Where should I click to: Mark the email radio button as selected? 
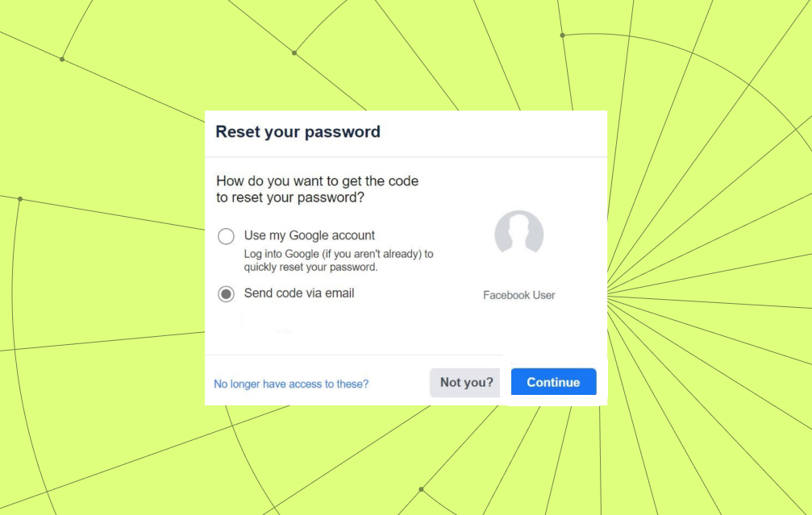227,293
